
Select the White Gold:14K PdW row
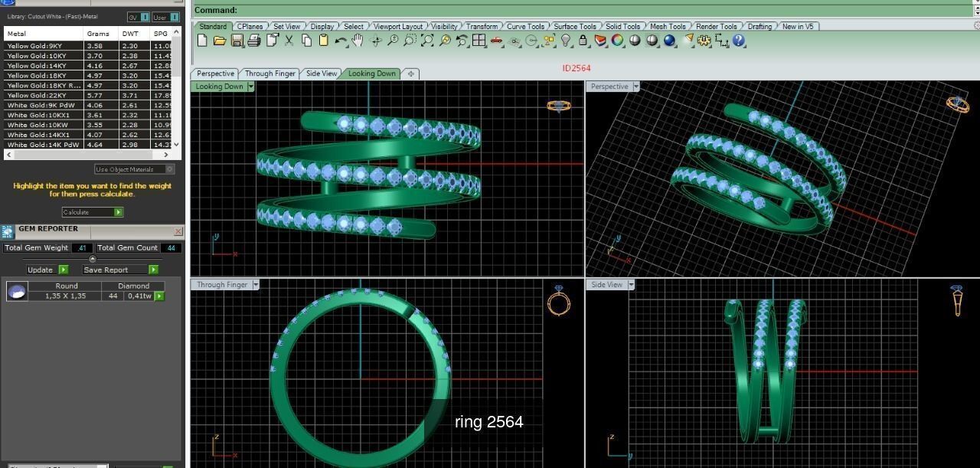88,145
